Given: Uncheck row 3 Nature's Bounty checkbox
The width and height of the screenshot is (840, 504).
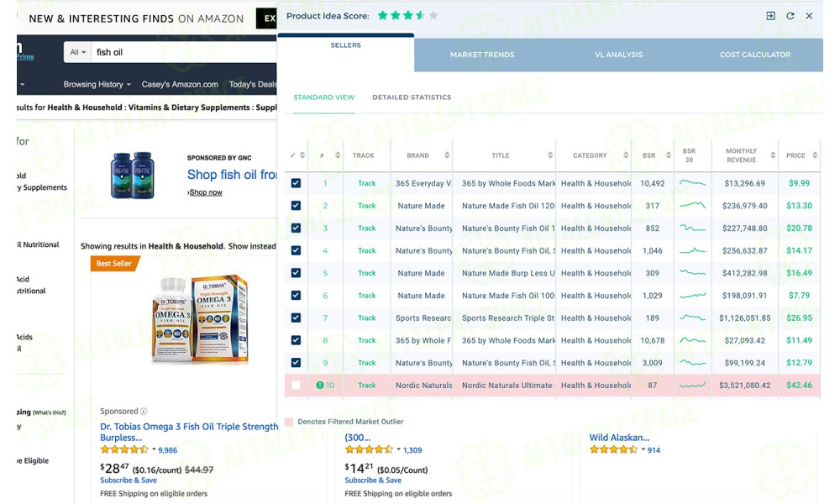Looking at the screenshot, I should 296,228.
